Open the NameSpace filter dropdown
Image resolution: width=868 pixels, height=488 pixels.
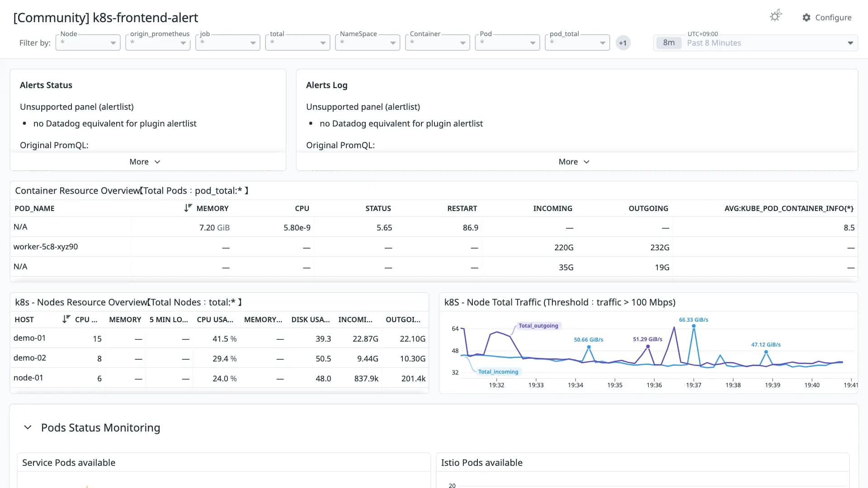pyautogui.click(x=368, y=42)
